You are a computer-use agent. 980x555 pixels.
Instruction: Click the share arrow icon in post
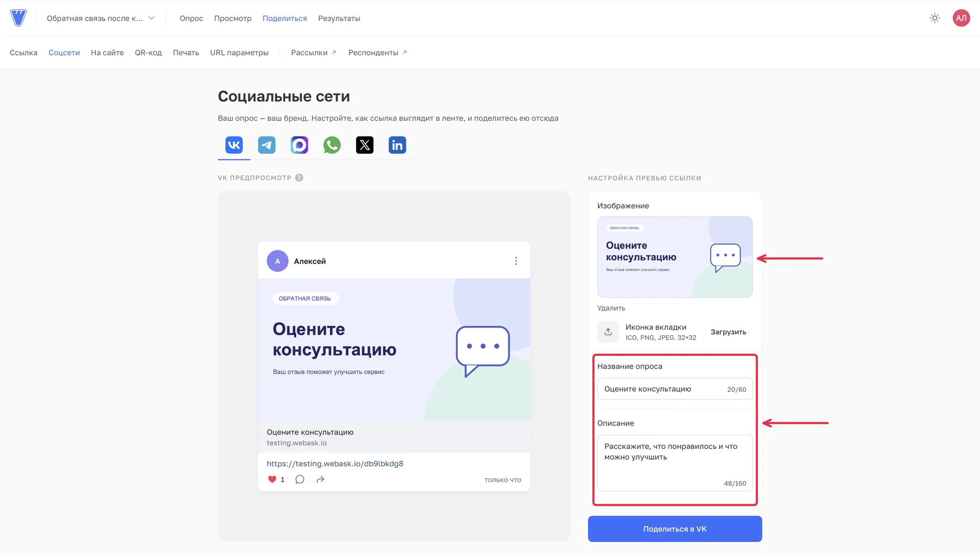tap(321, 479)
